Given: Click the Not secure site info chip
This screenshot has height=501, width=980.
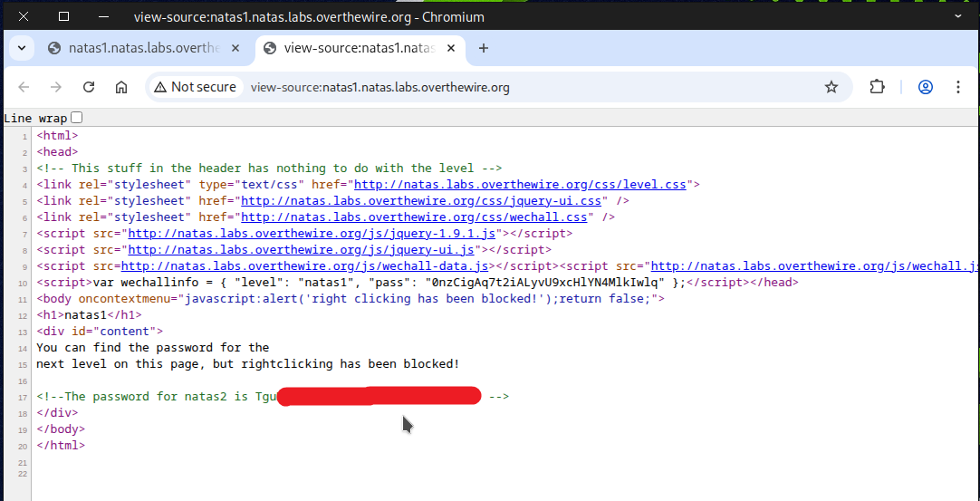Looking at the screenshot, I should pyautogui.click(x=195, y=87).
